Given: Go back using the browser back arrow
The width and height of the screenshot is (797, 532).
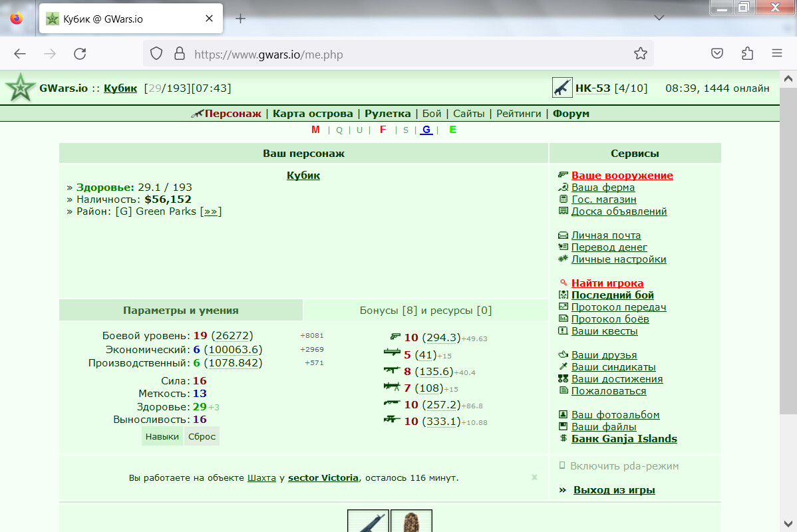Looking at the screenshot, I should pyautogui.click(x=20, y=54).
